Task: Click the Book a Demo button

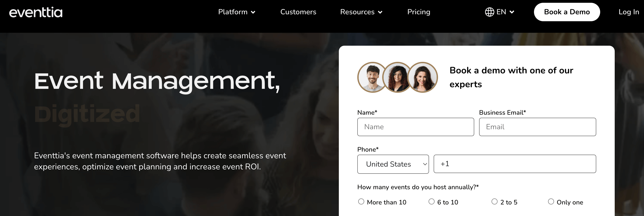Action: point(567,12)
